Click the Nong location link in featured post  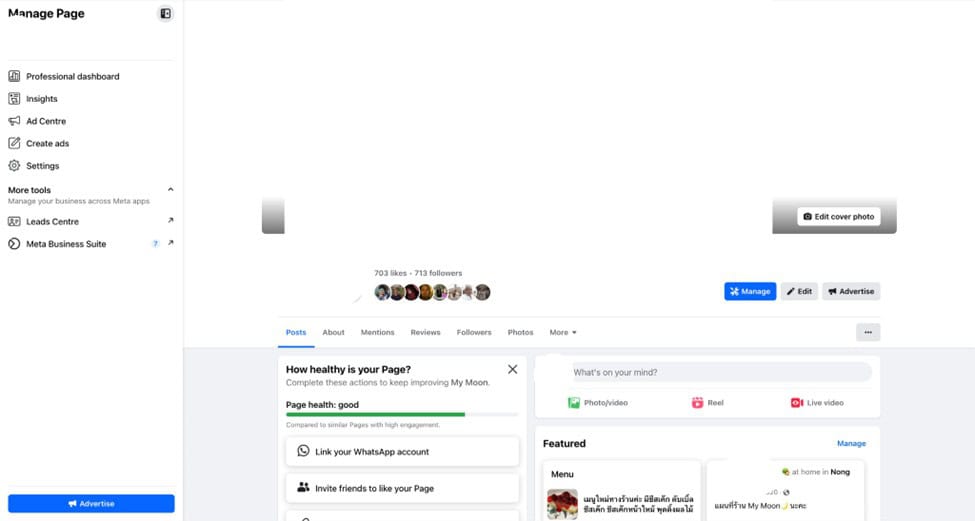pyautogui.click(x=839, y=472)
